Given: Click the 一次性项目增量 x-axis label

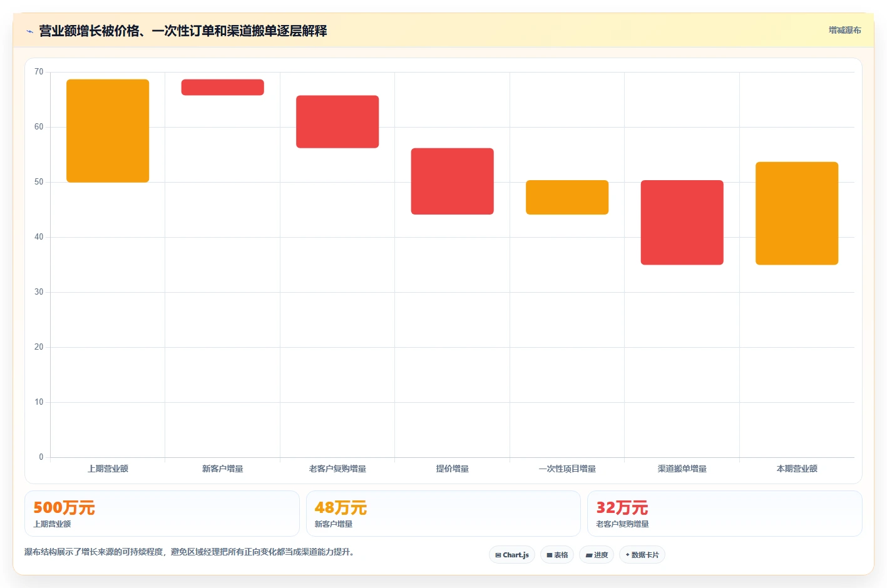Looking at the screenshot, I should click(567, 469).
